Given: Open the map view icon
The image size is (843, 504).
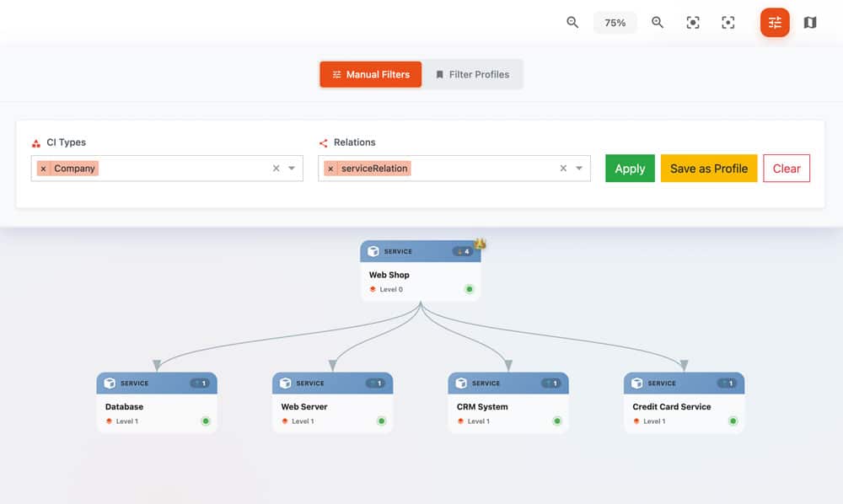Looking at the screenshot, I should coord(810,23).
